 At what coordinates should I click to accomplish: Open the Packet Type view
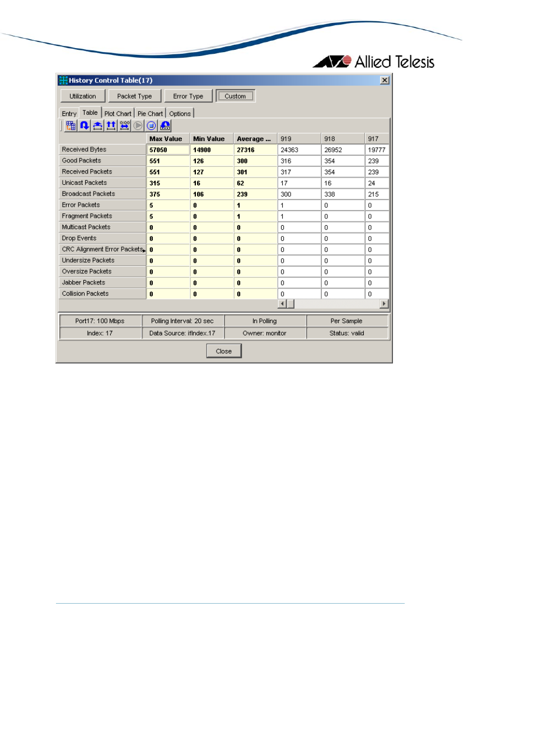(134, 96)
